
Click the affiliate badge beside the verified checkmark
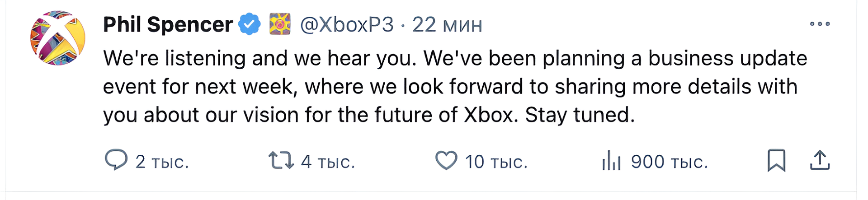(x=280, y=24)
